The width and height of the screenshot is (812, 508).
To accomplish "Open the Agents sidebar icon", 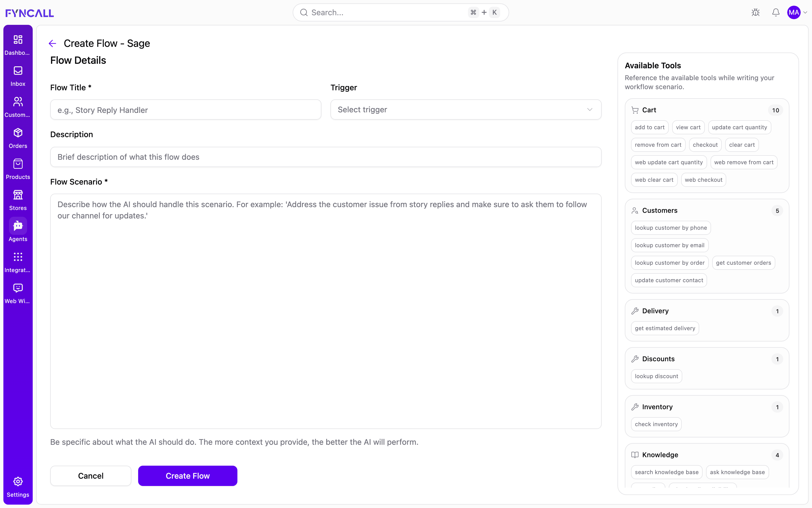I will 18,226.
